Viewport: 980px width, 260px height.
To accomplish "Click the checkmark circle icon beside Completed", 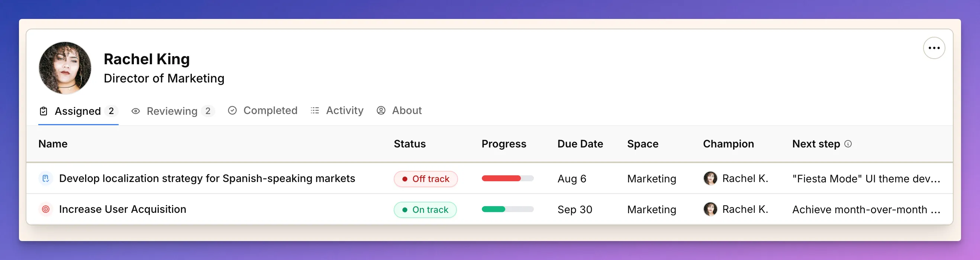I will click(232, 110).
